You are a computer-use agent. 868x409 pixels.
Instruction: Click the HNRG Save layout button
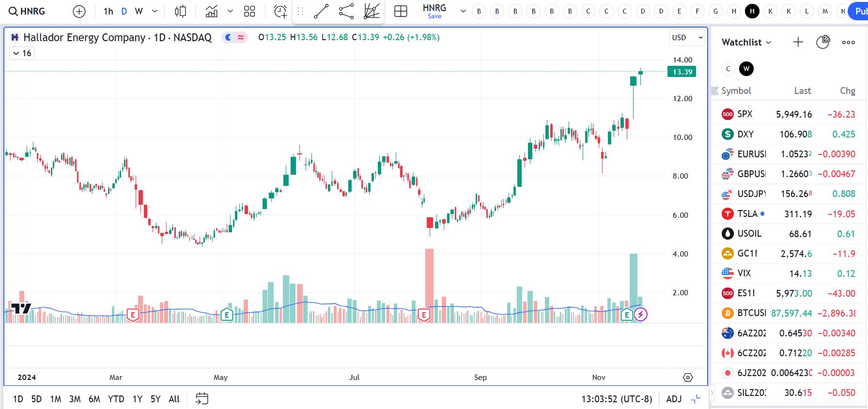434,11
